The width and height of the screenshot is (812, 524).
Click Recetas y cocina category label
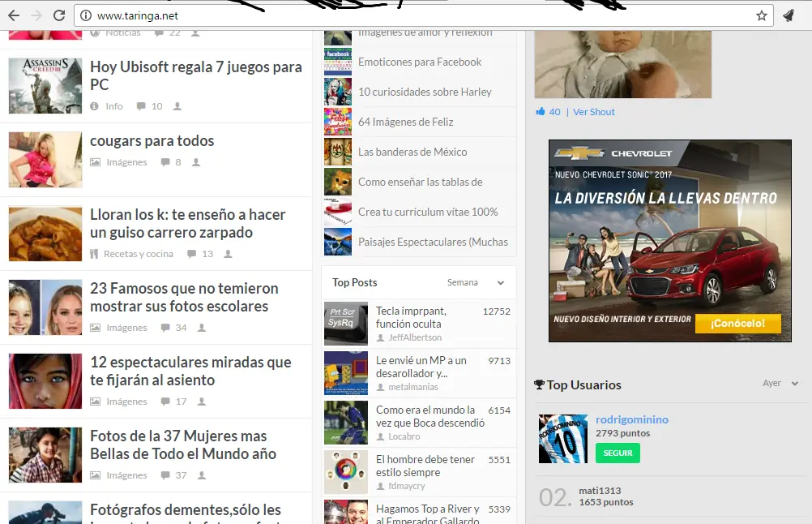[x=139, y=254]
